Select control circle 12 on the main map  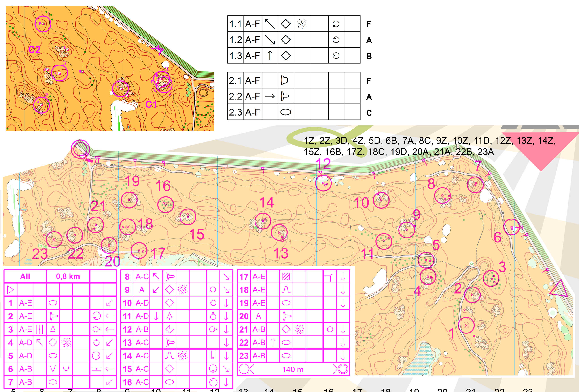point(323,183)
